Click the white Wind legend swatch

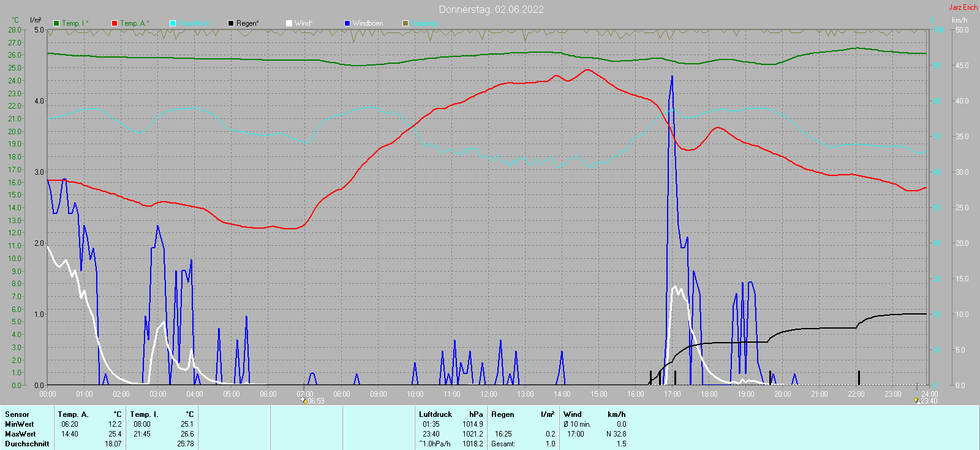point(289,23)
